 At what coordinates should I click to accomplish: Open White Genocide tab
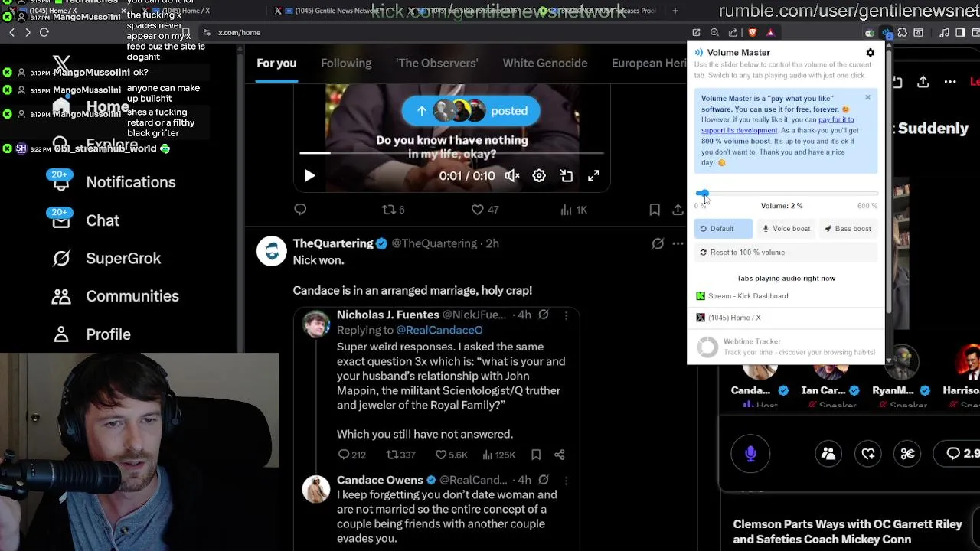[x=545, y=64]
